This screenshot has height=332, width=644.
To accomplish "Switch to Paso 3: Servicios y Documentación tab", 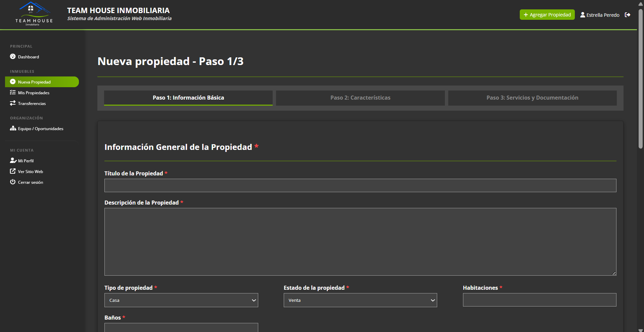I will click(x=532, y=98).
